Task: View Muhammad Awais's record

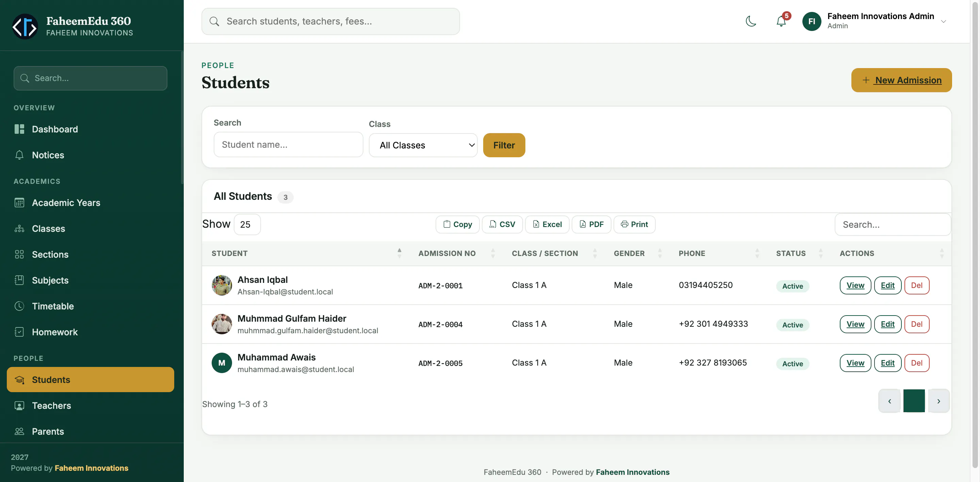Action: point(855,363)
